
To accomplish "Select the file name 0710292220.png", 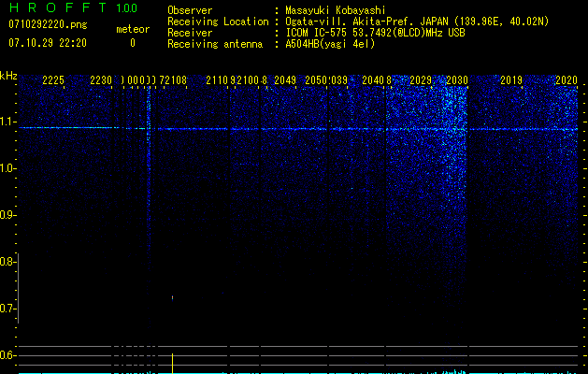I will pyautogui.click(x=48, y=24).
